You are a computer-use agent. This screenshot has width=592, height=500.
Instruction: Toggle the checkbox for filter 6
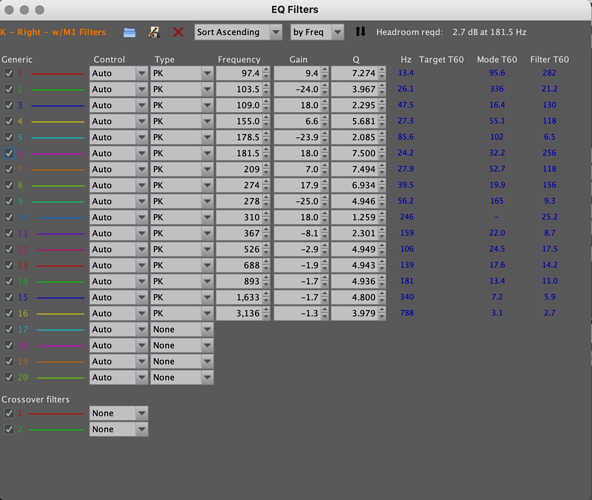[x=9, y=153]
